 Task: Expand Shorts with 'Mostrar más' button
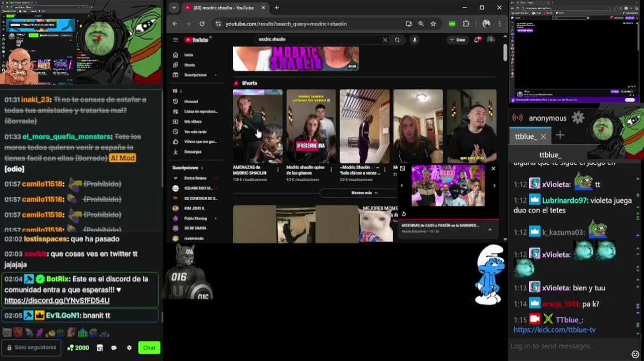pos(365,193)
